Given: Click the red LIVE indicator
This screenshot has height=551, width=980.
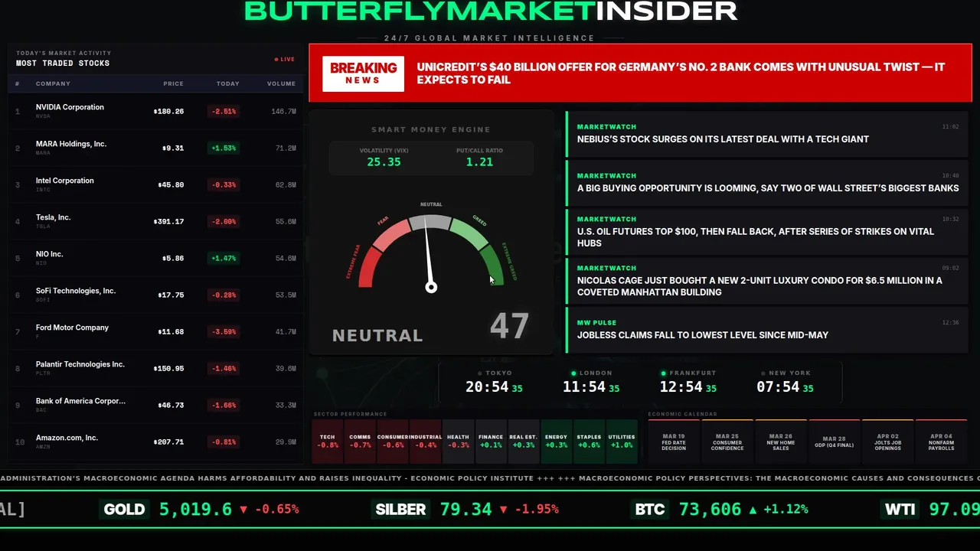Looking at the screenshot, I should 284,59.
